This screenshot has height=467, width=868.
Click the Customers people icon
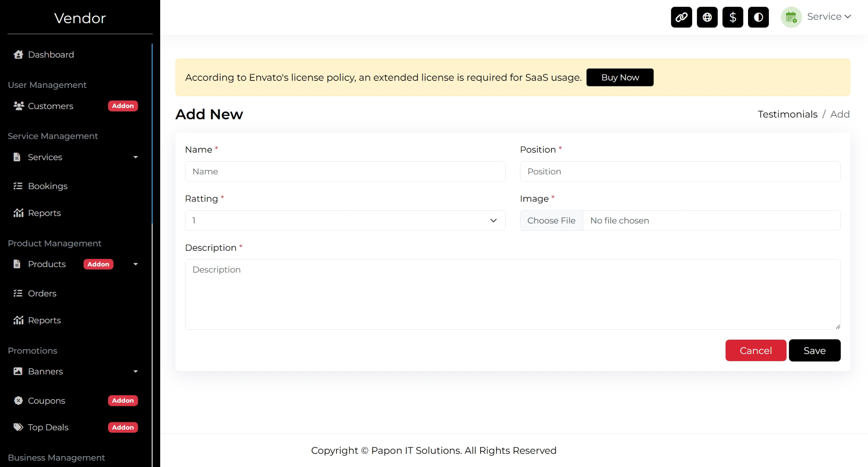point(18,106)
